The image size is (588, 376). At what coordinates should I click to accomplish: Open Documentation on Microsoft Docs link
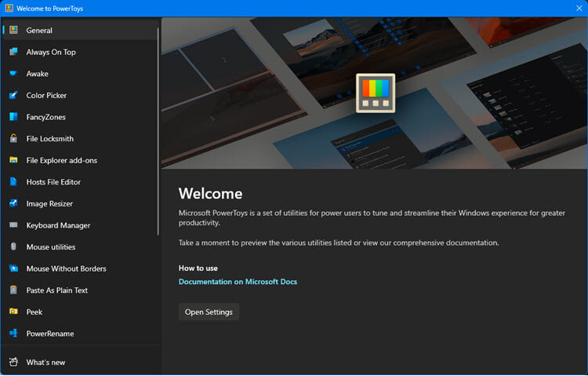(x=238, y=282)
